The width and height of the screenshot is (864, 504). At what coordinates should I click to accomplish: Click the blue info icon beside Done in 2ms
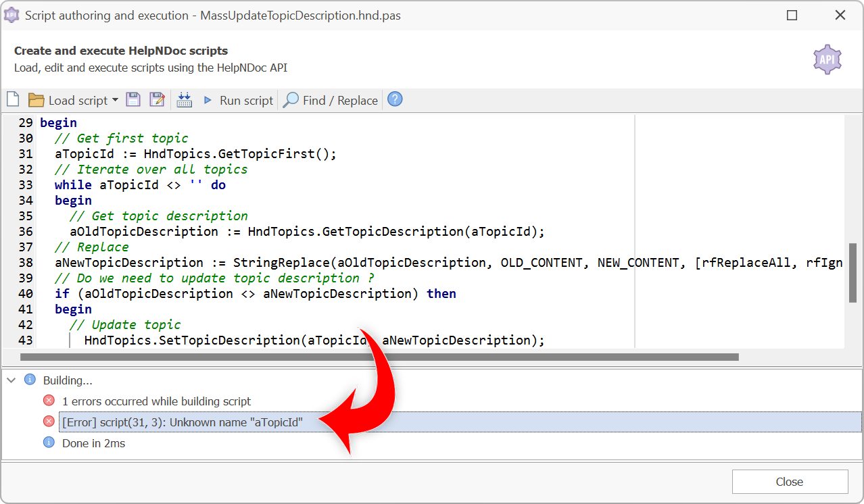click(49, 443)
